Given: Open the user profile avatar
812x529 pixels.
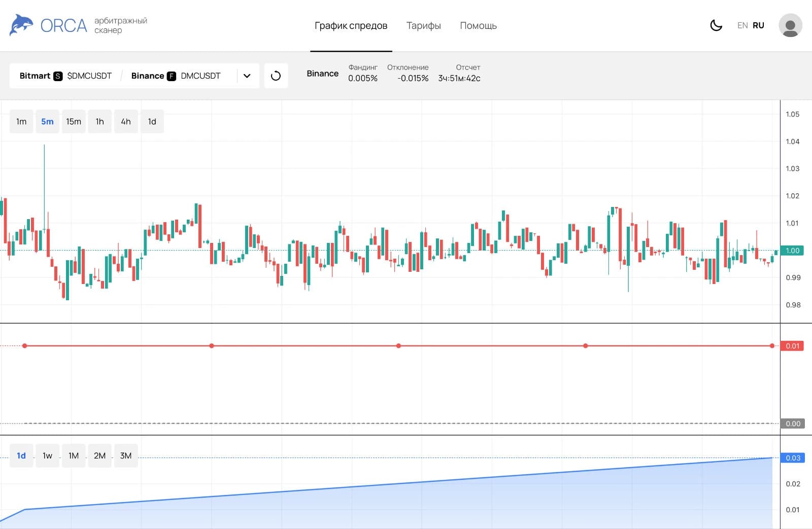Looking at the screenshot, I should tap(790, 25).
